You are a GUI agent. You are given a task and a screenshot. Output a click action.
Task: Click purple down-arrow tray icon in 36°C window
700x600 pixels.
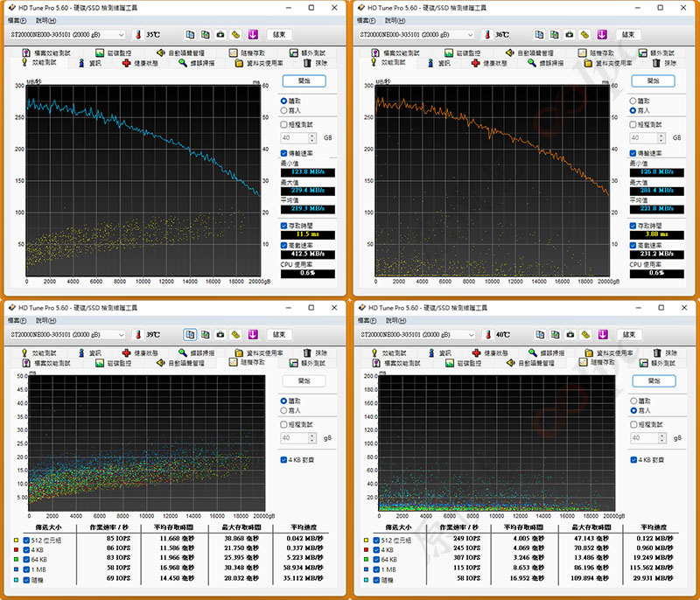click(602, 34)
